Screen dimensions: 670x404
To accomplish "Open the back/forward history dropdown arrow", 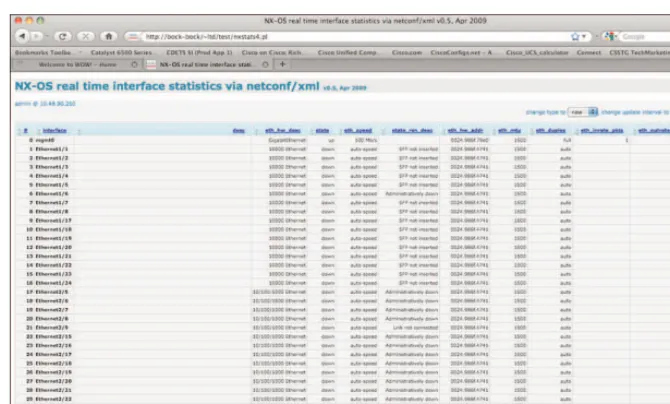I will click(47, 36).
